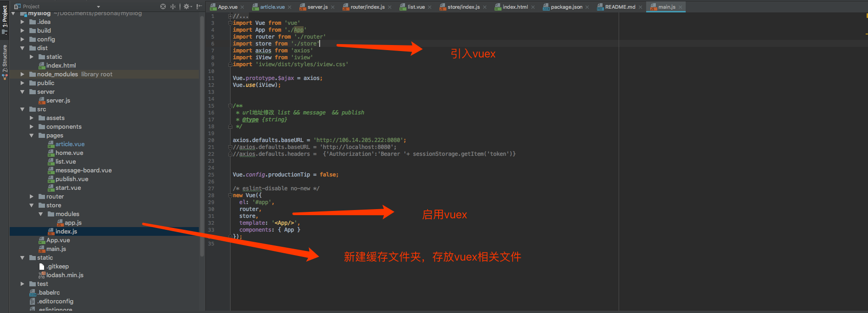The height and width of the screenshot is (313, 868).
Task: Open the Project panel settings gear
Action: [x=187, y=6]
